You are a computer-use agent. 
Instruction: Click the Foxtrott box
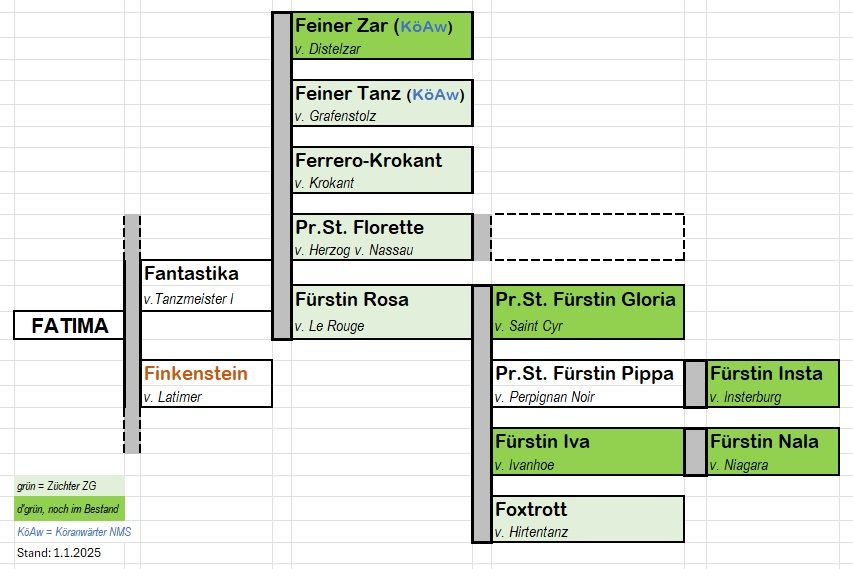[x=587, y=519]
